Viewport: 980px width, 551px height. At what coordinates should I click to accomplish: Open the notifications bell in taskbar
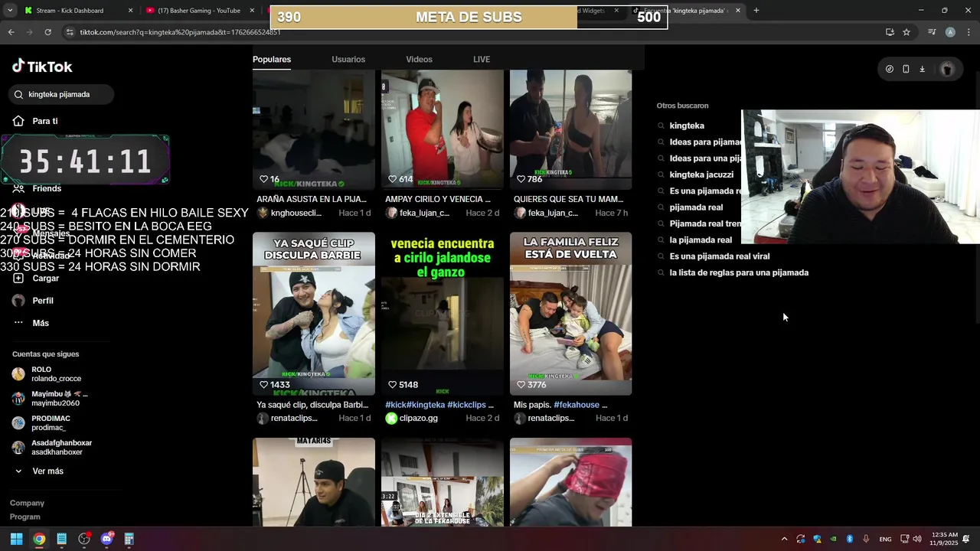click(966, 539)
